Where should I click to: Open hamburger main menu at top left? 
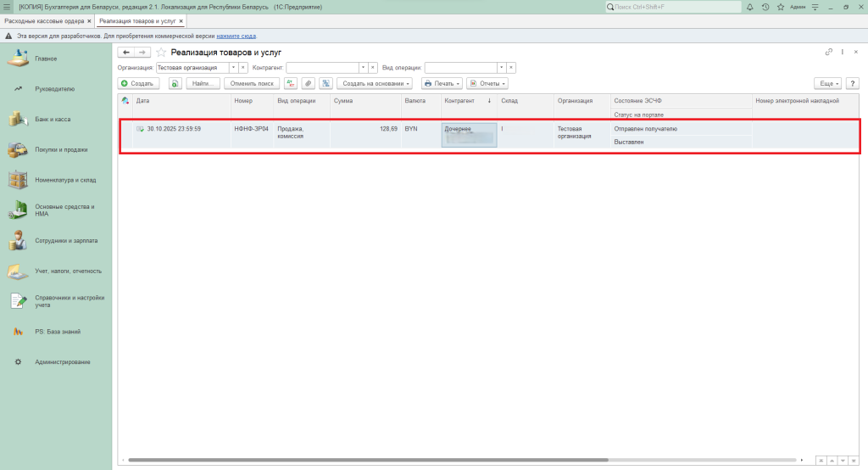7,7
